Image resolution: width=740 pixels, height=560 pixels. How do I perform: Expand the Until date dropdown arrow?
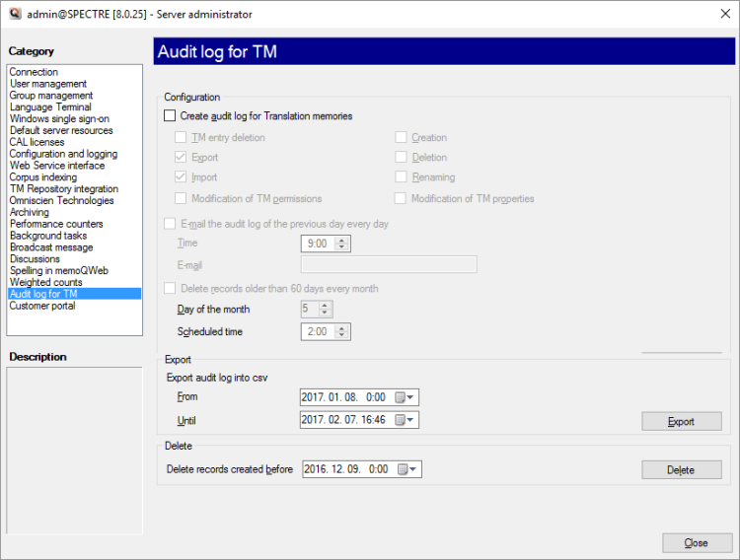tap(410, 419)
